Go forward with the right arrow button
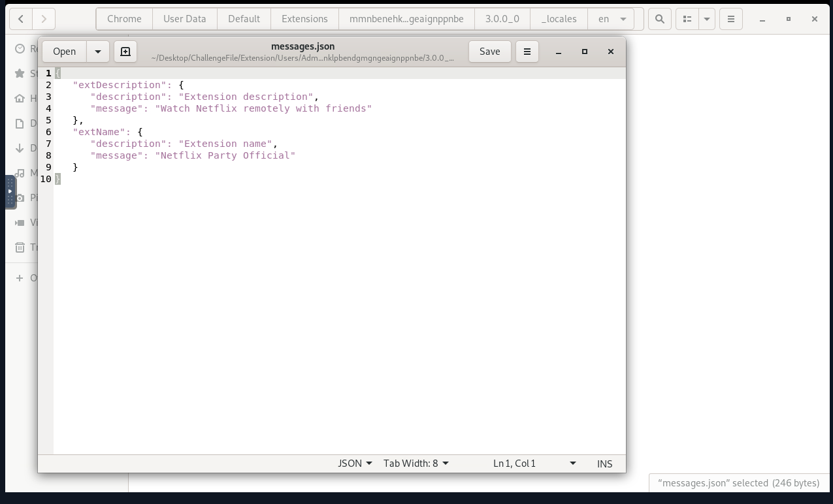The image size is (833, 504). tap(44, 19)
